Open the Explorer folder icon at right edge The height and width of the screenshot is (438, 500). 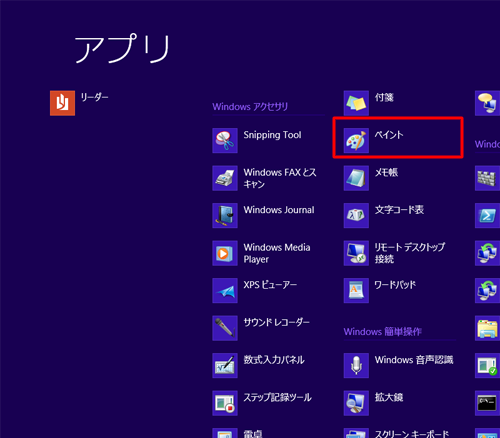coord(487,328)
